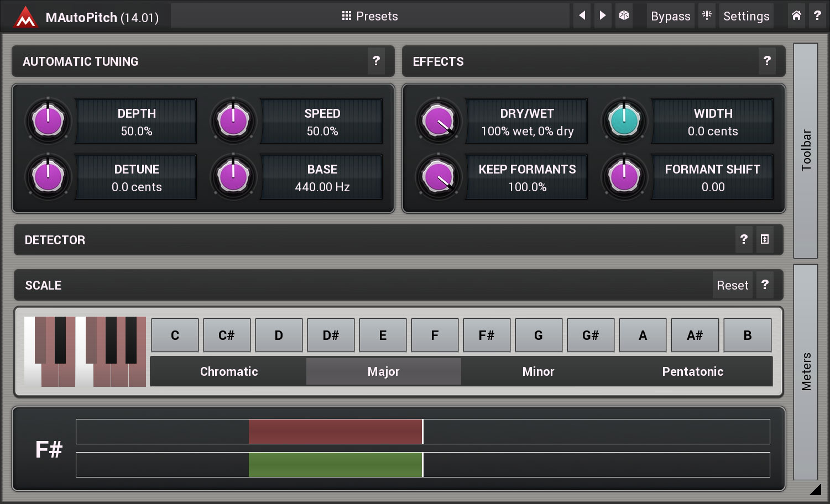Screen dimensions: 830x504
Task: Click the Detune 0.0 cents value field
Action: (x=137, y=177)
